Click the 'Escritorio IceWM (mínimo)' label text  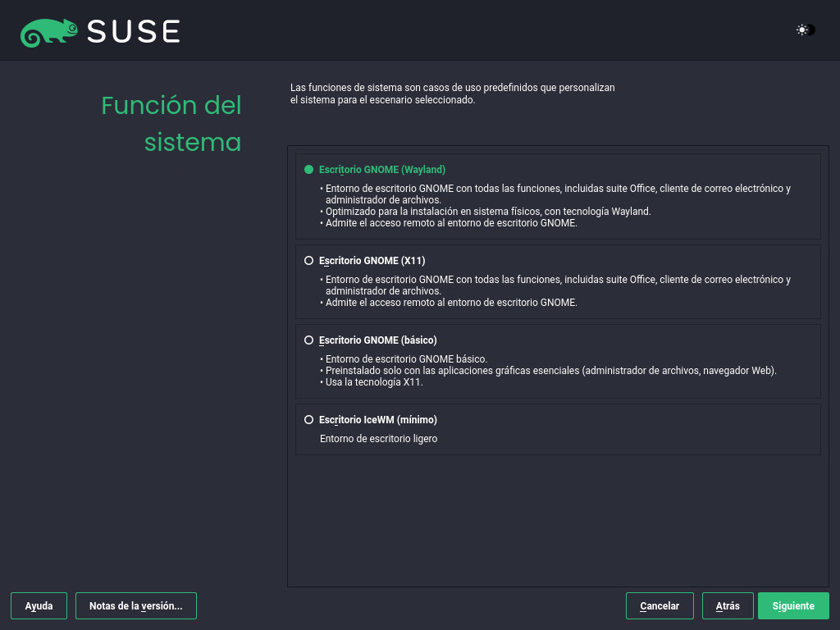377,420
